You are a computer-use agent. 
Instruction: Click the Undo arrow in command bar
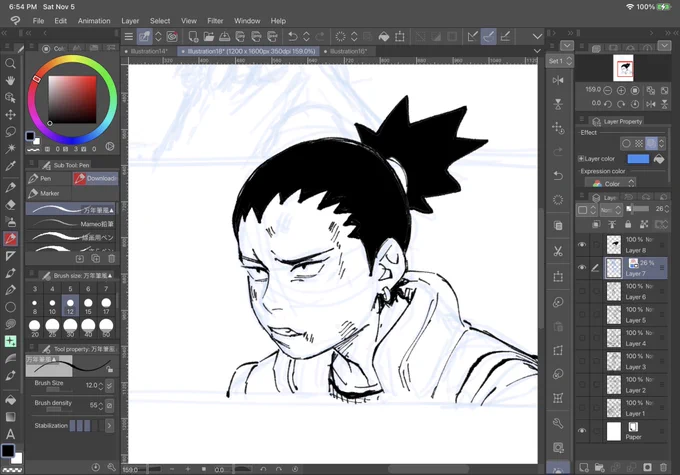pos(293,36)
